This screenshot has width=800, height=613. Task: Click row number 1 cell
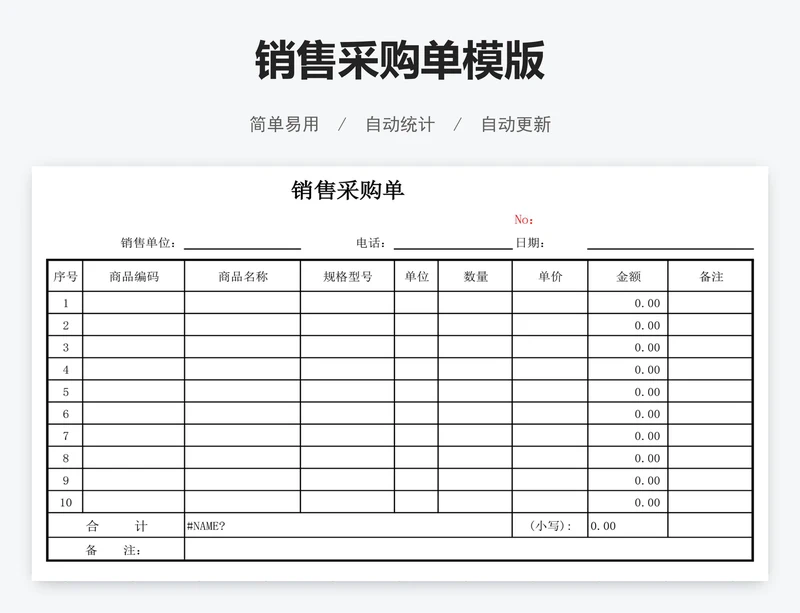65,303
